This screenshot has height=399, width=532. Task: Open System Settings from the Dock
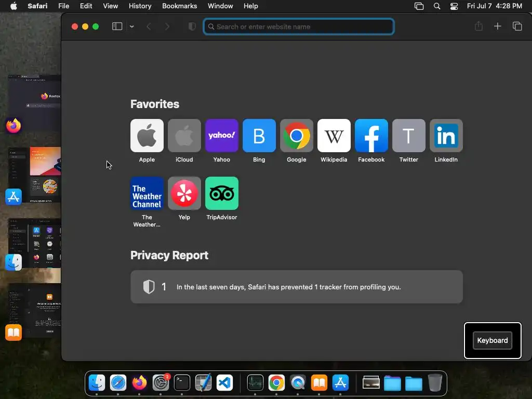161,383
